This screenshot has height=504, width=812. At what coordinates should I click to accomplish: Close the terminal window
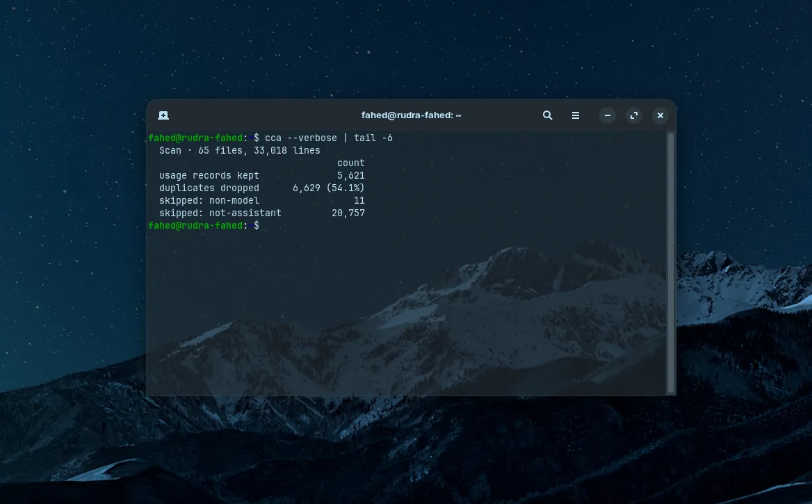[x=660, y=115]
